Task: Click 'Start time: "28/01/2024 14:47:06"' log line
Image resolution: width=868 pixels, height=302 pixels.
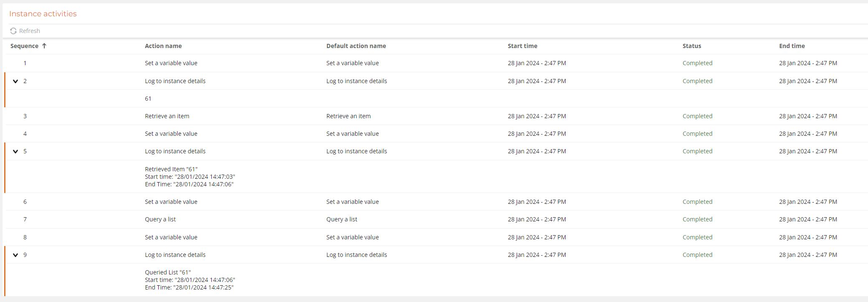Action: point(190,280)
